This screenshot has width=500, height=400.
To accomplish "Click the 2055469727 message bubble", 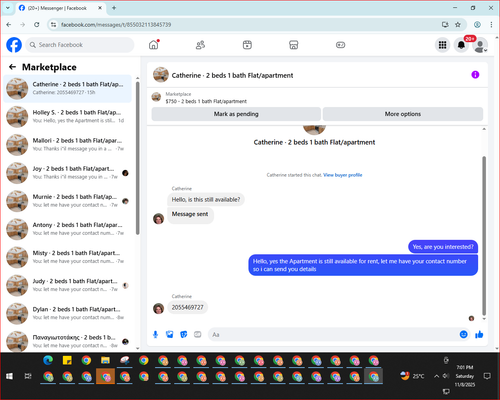I will pos(187,307).
